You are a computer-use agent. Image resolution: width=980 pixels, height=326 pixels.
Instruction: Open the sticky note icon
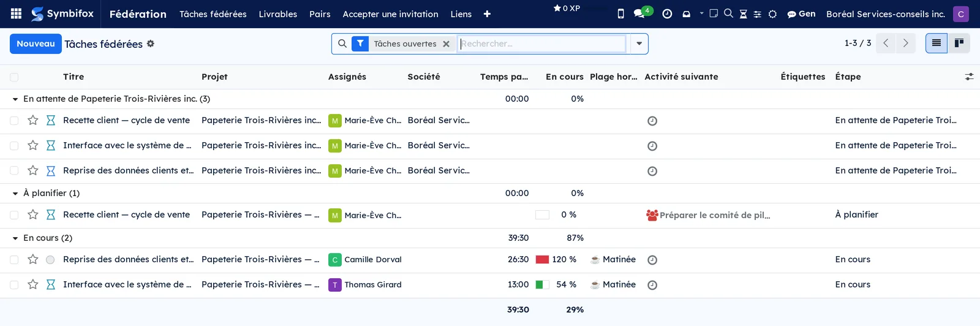[714, 13]
